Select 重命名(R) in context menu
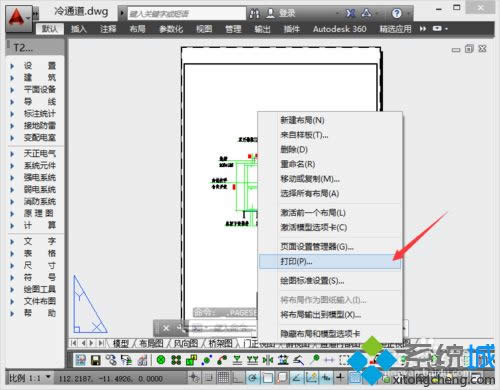 click(330, 164)
